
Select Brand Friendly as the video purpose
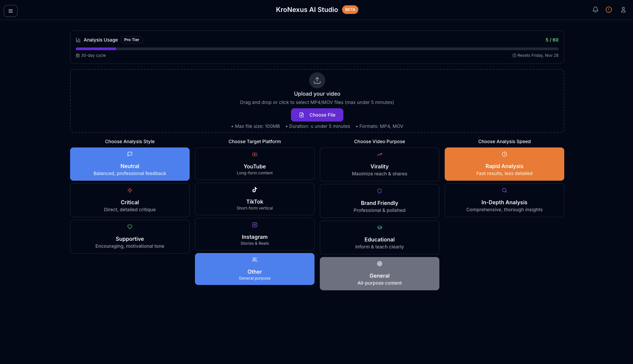[379, 201]
